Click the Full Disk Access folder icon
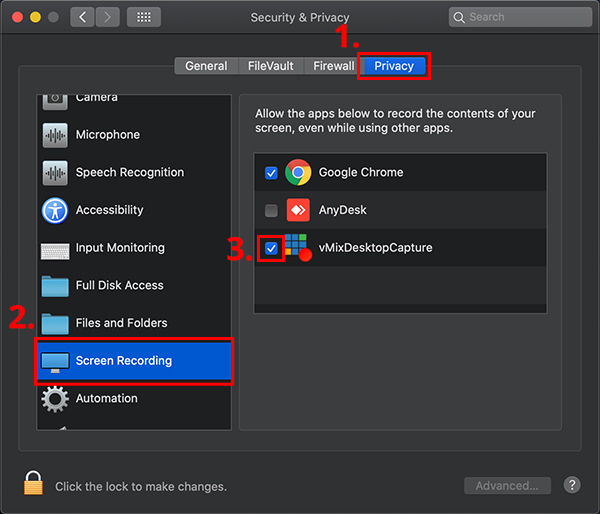Viewport: 600px width, 514px height. pyautogui.click(x=55, y=286)
